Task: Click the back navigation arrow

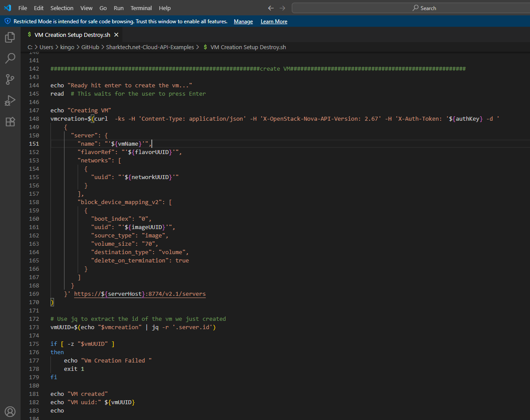Action: (271, 8)
